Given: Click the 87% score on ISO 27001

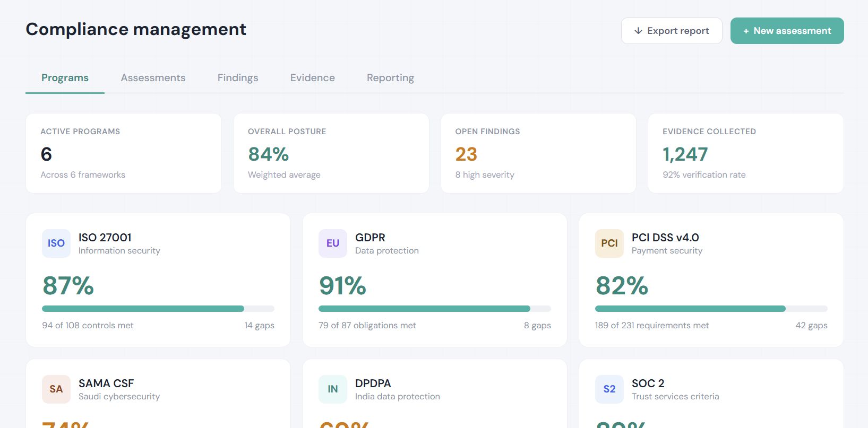Looking at the screenshot, I should click(x=68, y=286).
